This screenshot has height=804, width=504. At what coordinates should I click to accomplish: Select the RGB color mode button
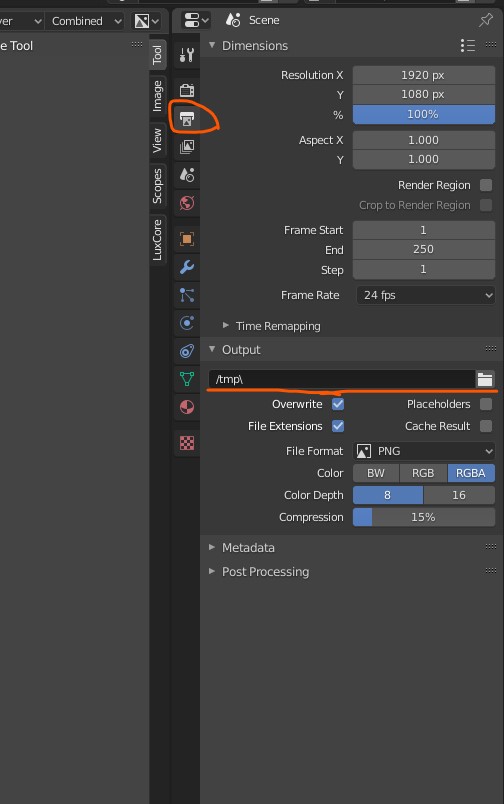tap(423, 473)
